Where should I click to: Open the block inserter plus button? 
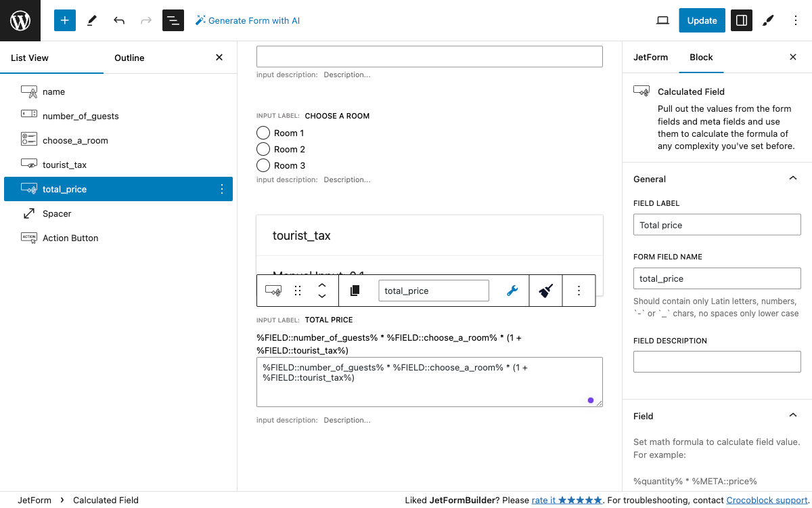click(x=65, y=20)
